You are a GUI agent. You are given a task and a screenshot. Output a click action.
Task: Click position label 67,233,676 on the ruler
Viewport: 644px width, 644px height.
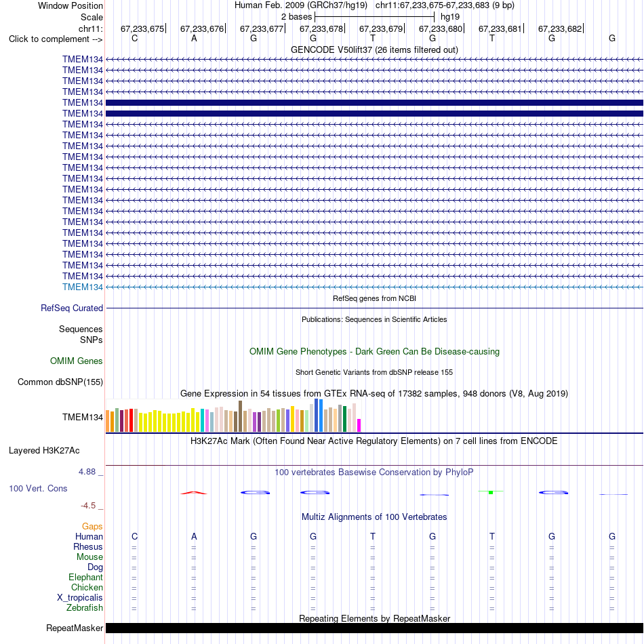click(x=202, y=28)
